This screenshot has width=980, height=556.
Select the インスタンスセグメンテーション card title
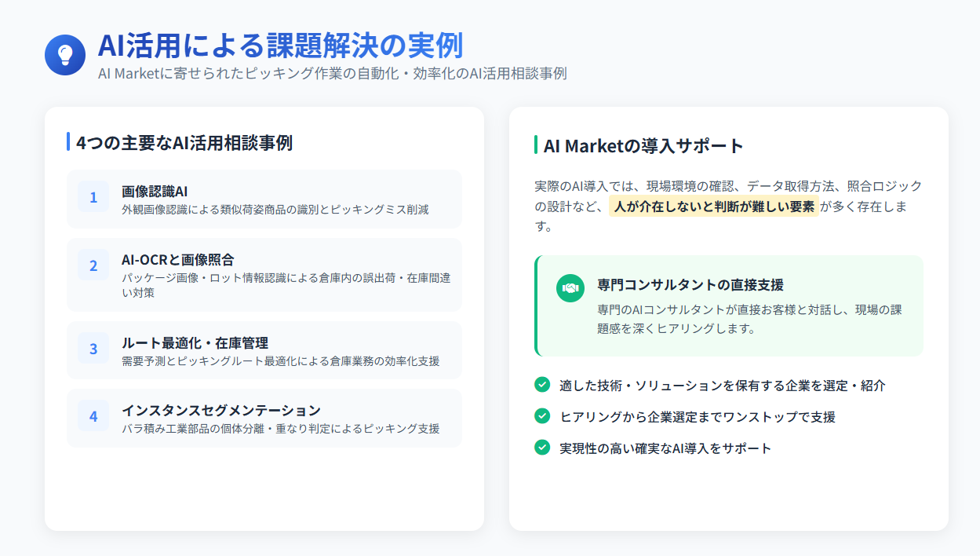click(221, 411)
